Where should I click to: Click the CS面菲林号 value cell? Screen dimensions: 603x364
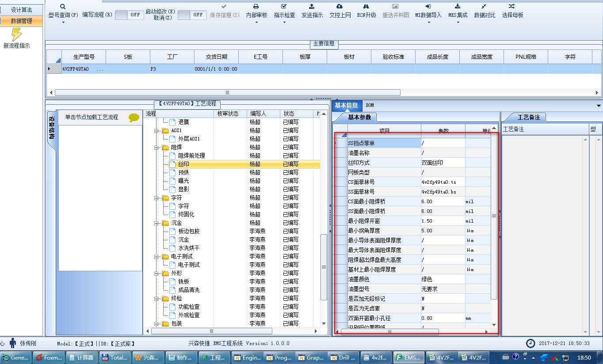tap(443, 182)
